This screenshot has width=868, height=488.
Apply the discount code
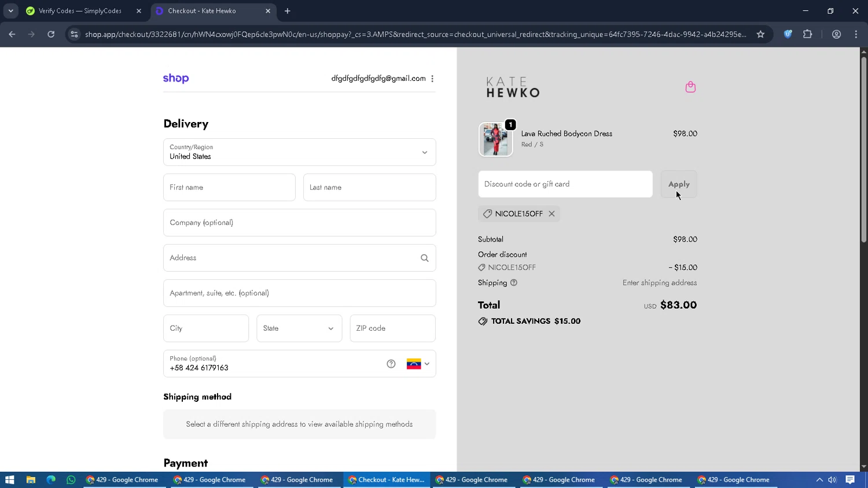679,184
